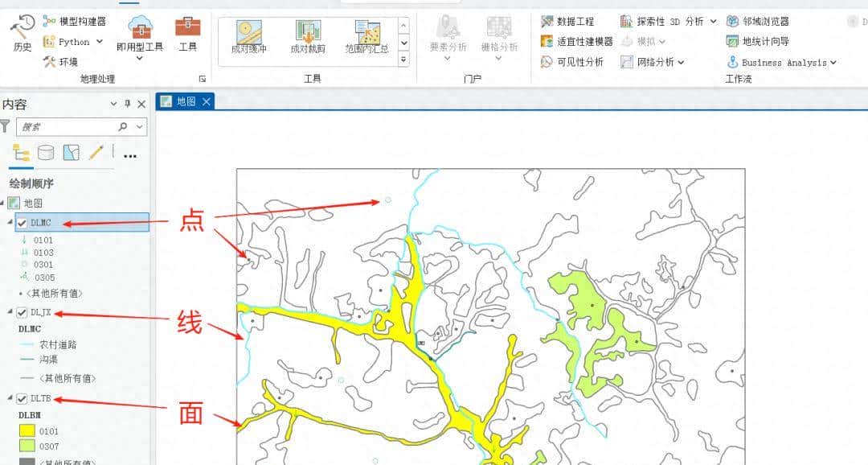Expand the Python dropdown arrow
Screen dimensions: 868x465
(100, 41)
